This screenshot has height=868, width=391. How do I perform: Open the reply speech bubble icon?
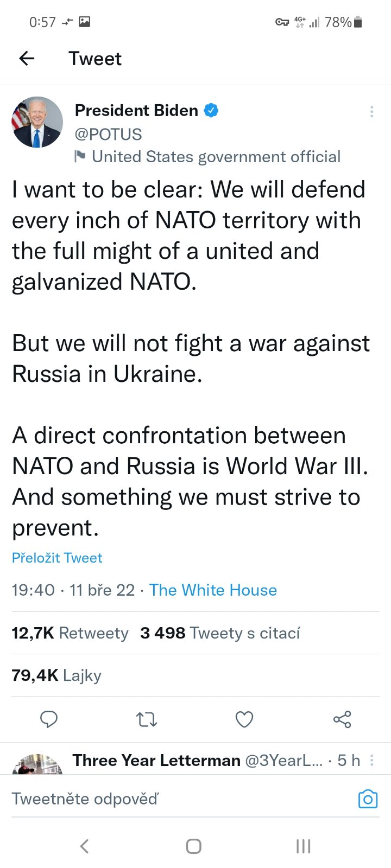[x=49, y=719]
